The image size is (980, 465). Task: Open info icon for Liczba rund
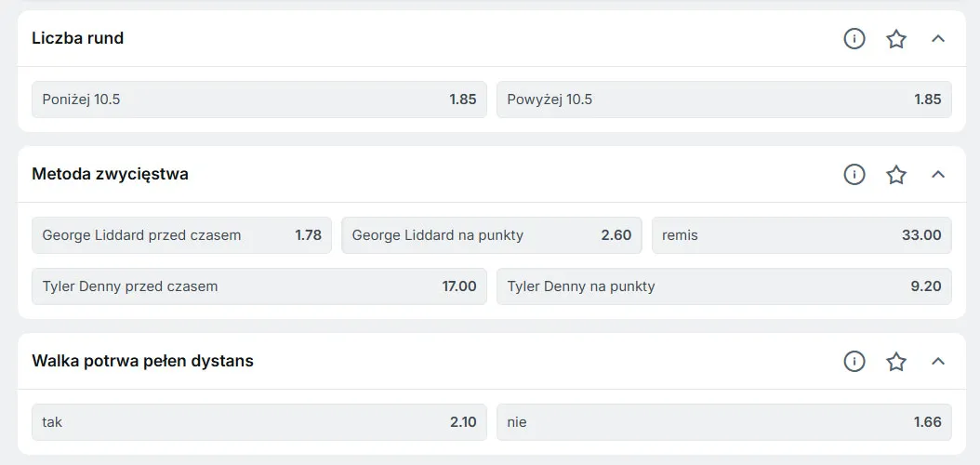click(854, 39)
